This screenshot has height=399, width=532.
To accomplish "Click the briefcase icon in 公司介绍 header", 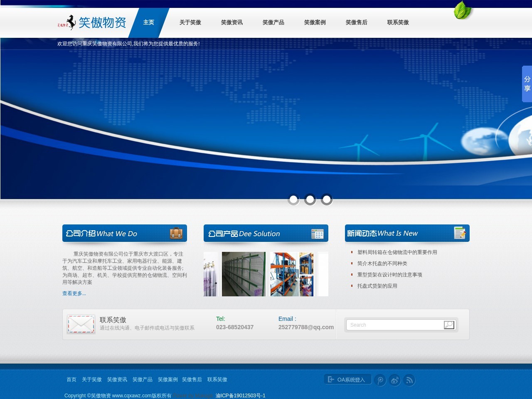I will 176,234.
